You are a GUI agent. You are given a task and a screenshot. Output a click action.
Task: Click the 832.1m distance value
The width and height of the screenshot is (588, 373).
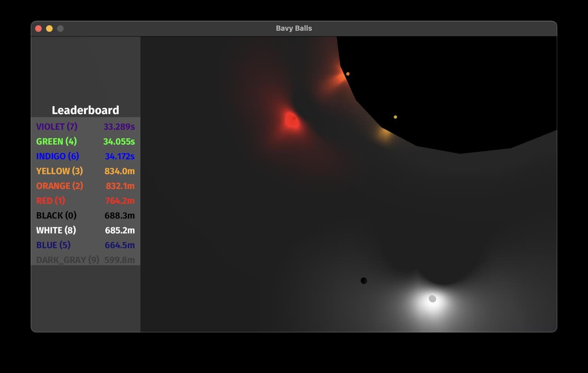[x=120, y=186]
